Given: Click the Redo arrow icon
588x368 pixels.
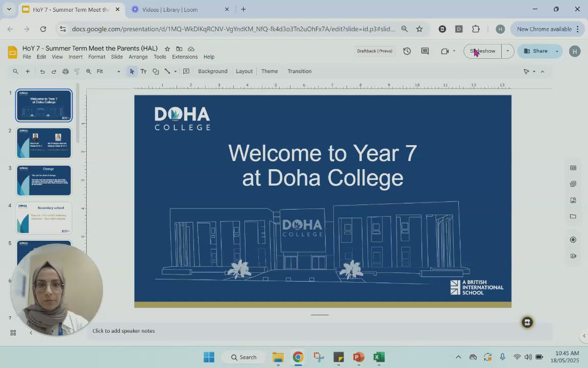Looking at the screenshot, I should coord(54,72).
